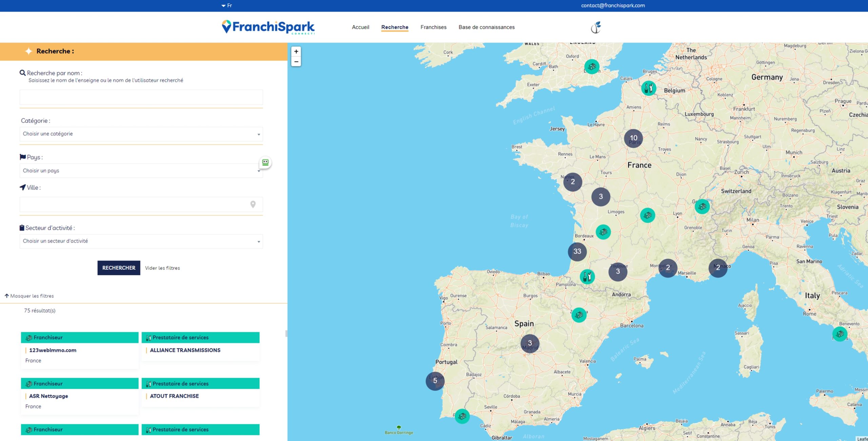Click the franchisor marker in southern Italy

coord(840,334)
